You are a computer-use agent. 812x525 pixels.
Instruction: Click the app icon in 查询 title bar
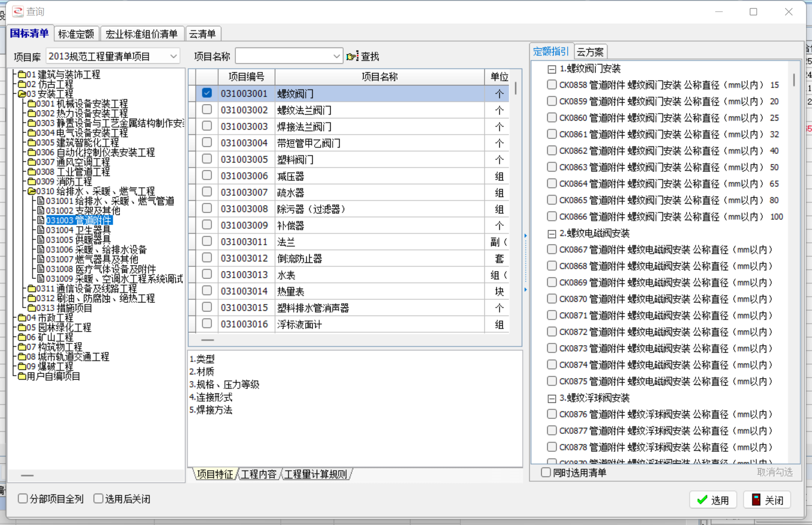(x=18, y=11)
